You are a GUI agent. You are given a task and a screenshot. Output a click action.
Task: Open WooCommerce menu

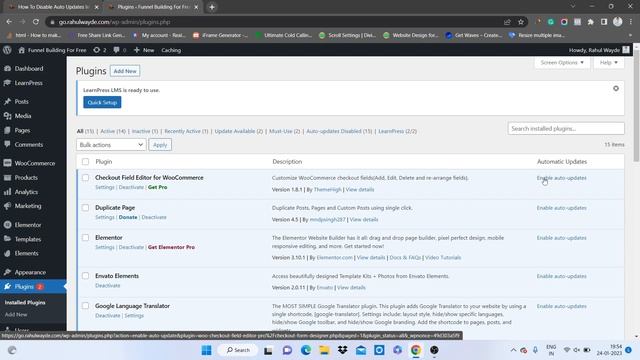pos(35,163)
